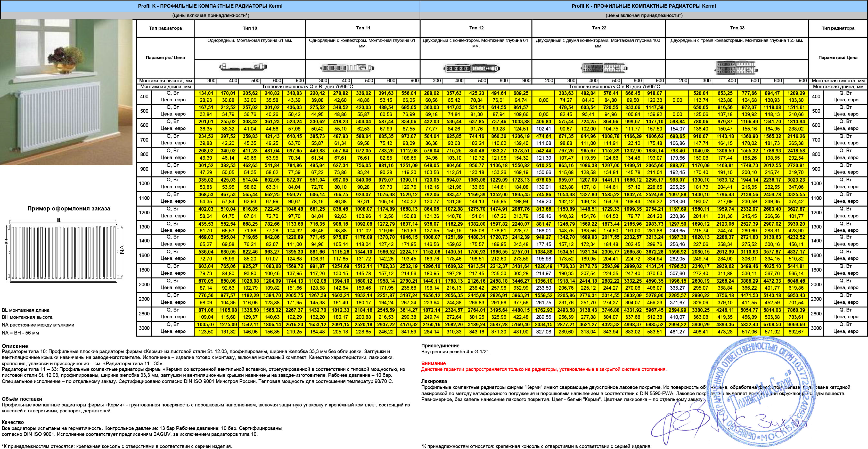
Task: Select the 'Описание' section heading
Action: pyautogui.click(x=15, y=346)
